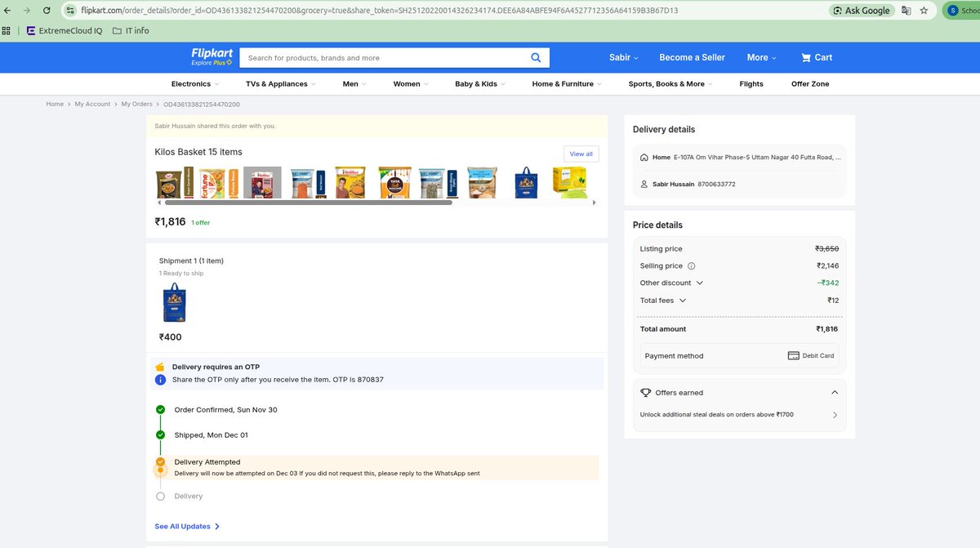
Task: Click the person icon next to Sabir Hussain
Action: (644, 185)
